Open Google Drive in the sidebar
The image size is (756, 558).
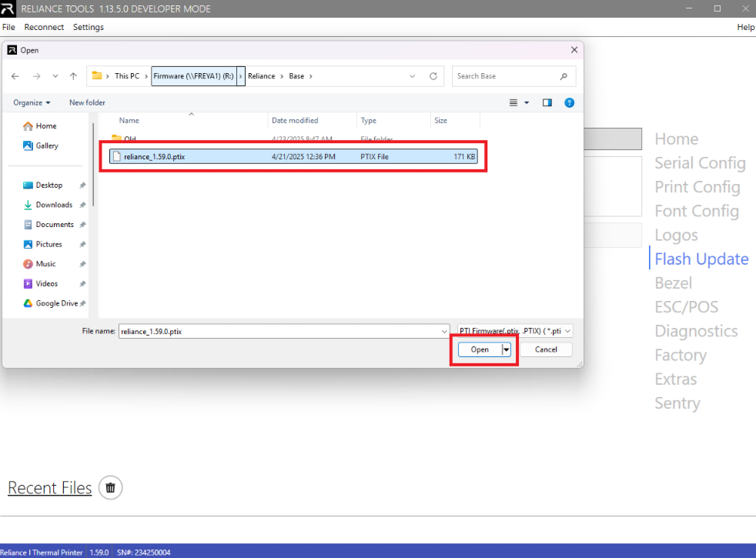(x=56, y=303)
